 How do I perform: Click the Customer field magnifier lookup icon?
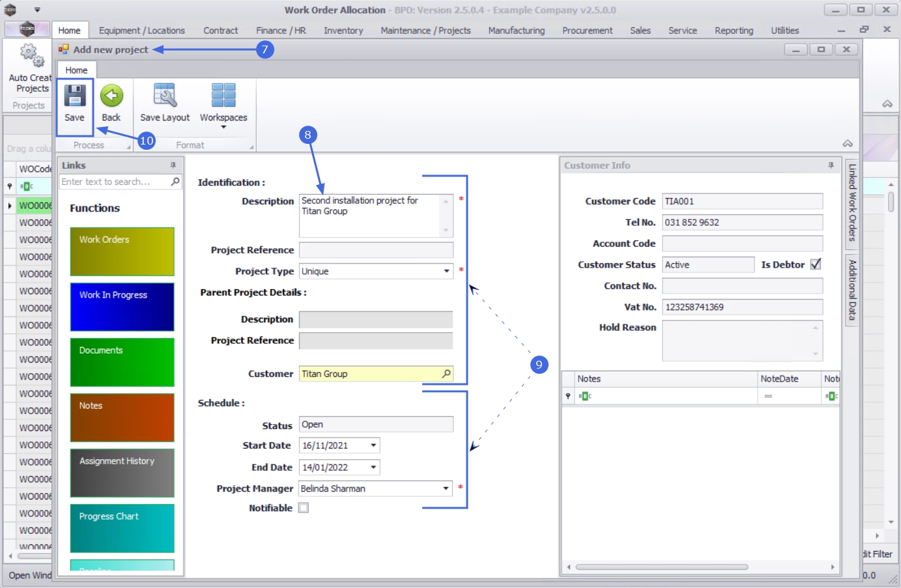coord(446,374)
